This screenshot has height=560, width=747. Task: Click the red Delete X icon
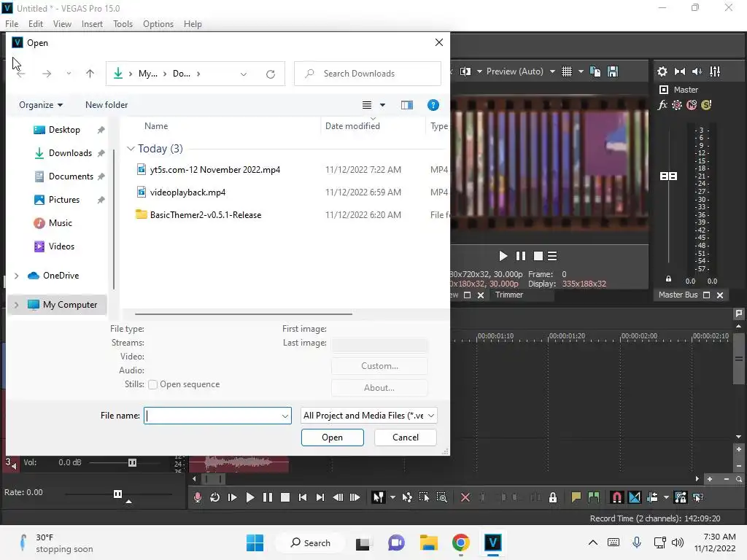click(465, 497)
